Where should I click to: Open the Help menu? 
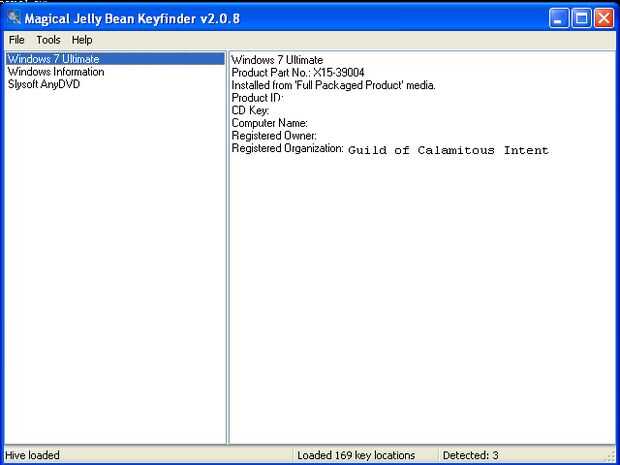click(82, 40)
